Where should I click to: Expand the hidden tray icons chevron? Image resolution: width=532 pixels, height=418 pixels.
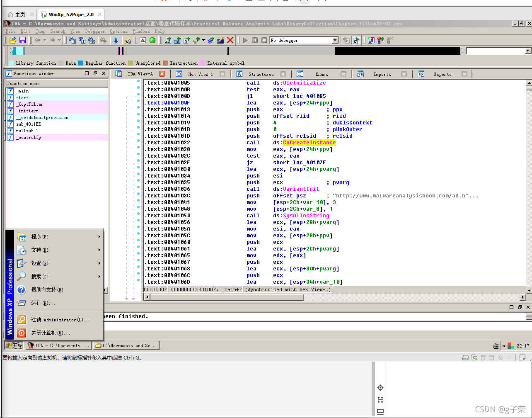coord(504,345)
